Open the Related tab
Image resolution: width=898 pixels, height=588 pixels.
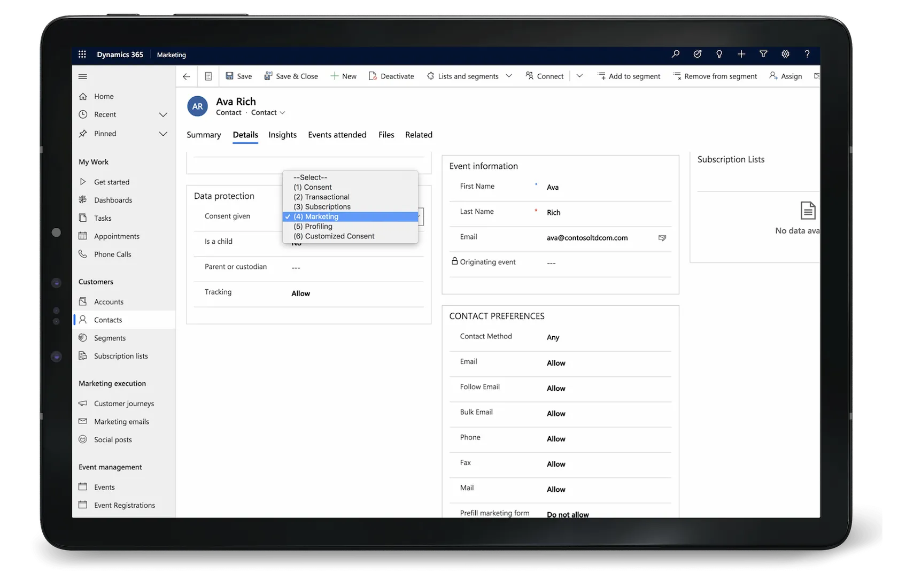click(419, 135)
